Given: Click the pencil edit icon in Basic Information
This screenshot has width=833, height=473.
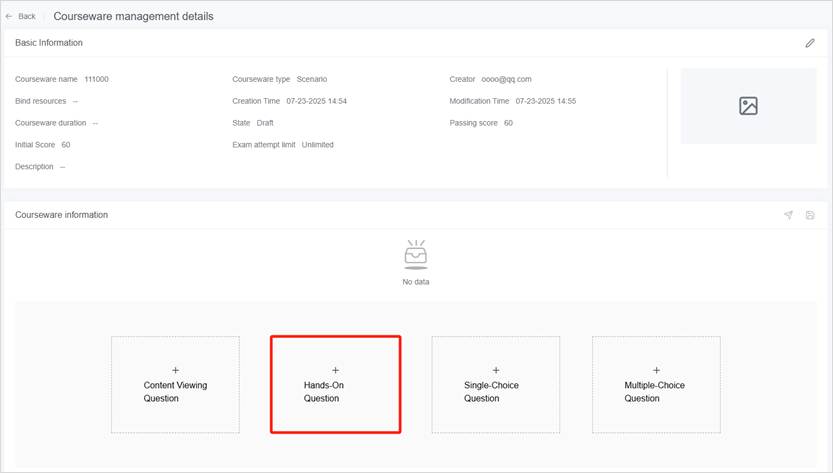Looking at the screenshot, I should click(809, 43).
